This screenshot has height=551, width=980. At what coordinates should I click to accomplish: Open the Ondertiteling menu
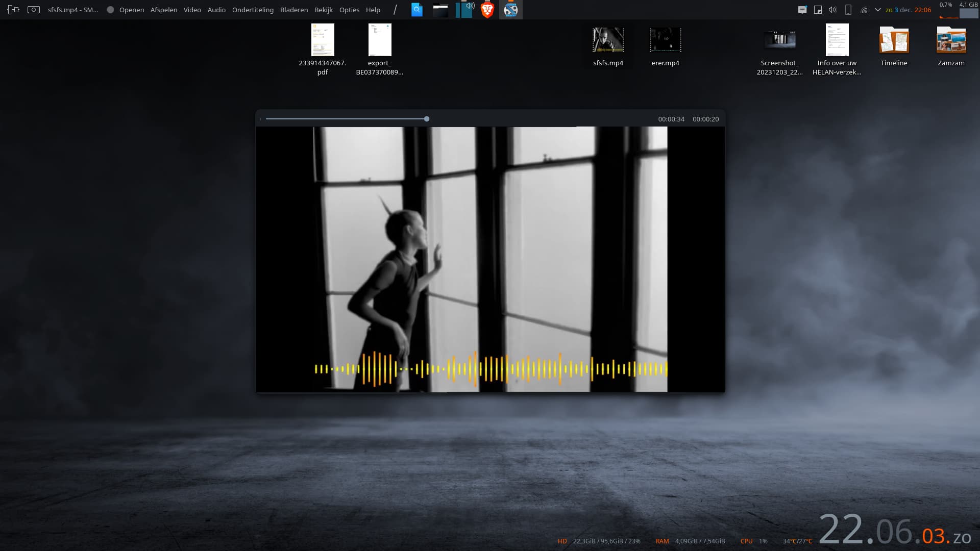pos(253,10)
